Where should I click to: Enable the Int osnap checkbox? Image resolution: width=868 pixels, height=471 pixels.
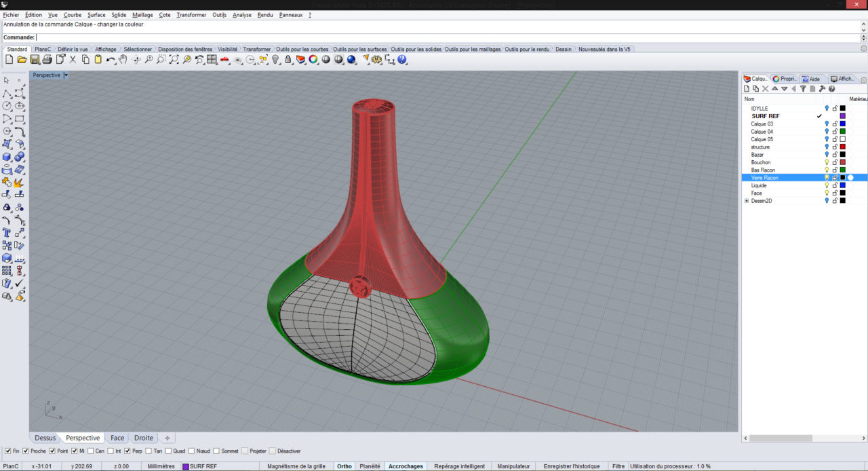point(111,451)
